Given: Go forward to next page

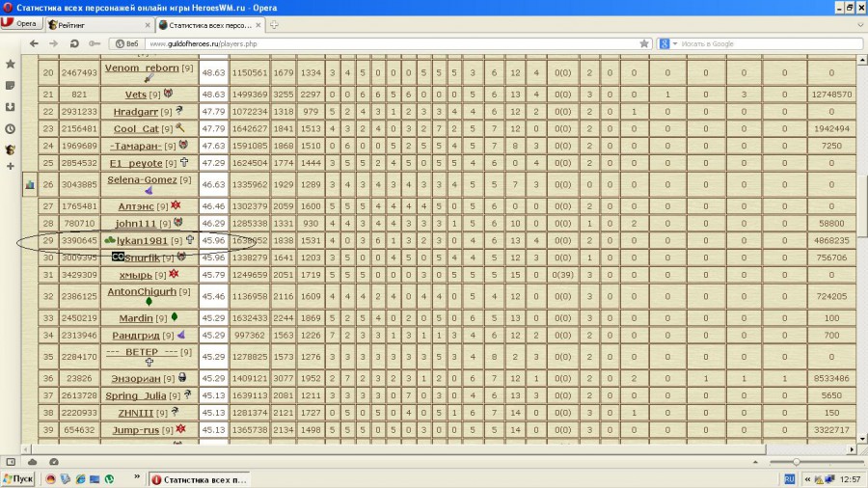Looking at the screenshot, I should pyautogui.click(x=54, y=43).
